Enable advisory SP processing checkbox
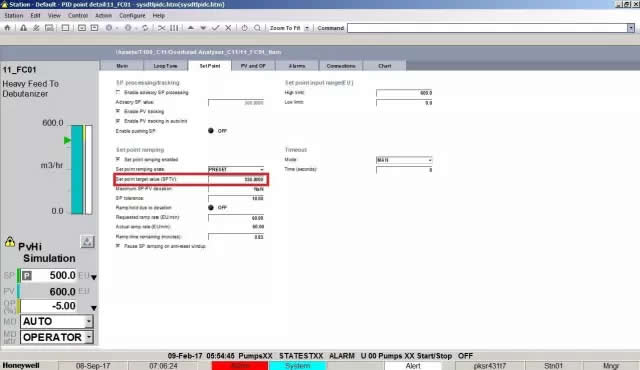The height and width of the screenshot is (370, 640). (x=118, y=92)
